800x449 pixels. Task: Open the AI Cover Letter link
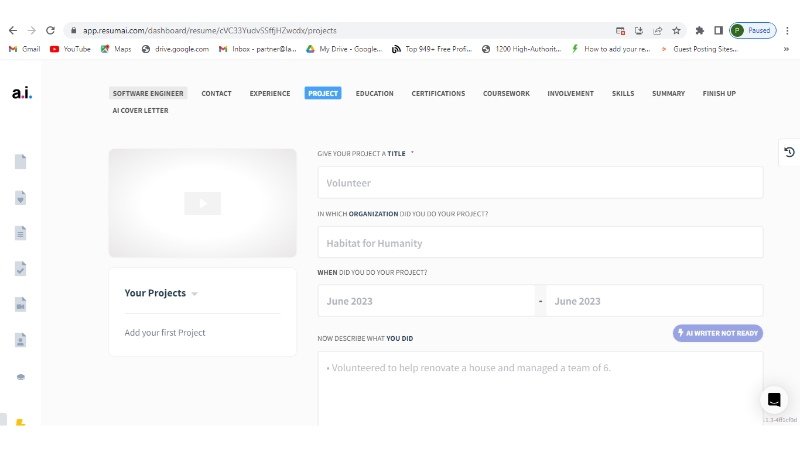(140, 111)
